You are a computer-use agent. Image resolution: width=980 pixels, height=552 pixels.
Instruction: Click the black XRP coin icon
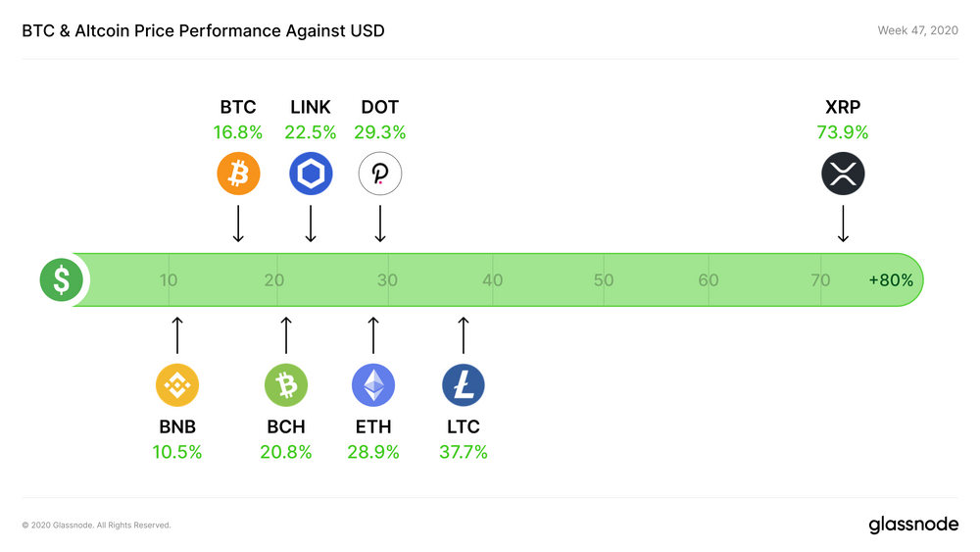(x=843, y=174)
